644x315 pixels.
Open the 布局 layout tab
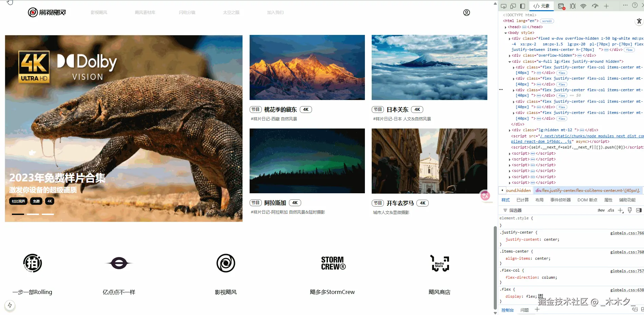[x=540, y=200]
